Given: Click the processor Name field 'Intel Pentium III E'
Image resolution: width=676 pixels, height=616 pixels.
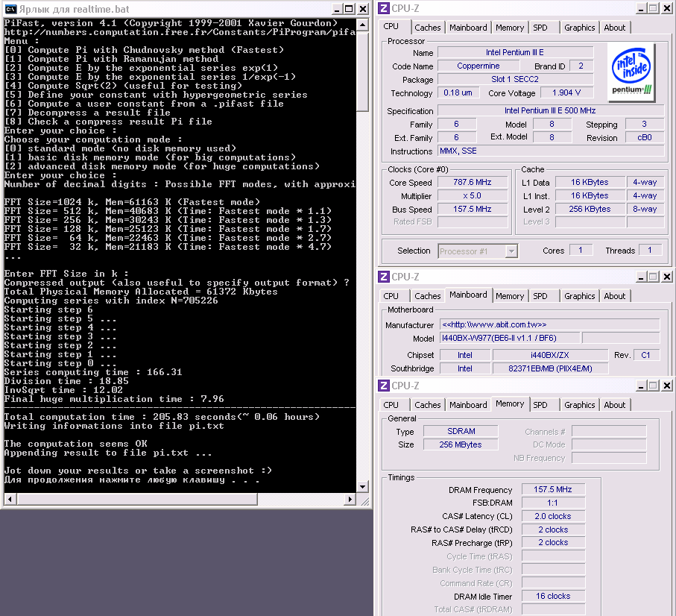Looking at the screenshot, I should coord(515,53).
